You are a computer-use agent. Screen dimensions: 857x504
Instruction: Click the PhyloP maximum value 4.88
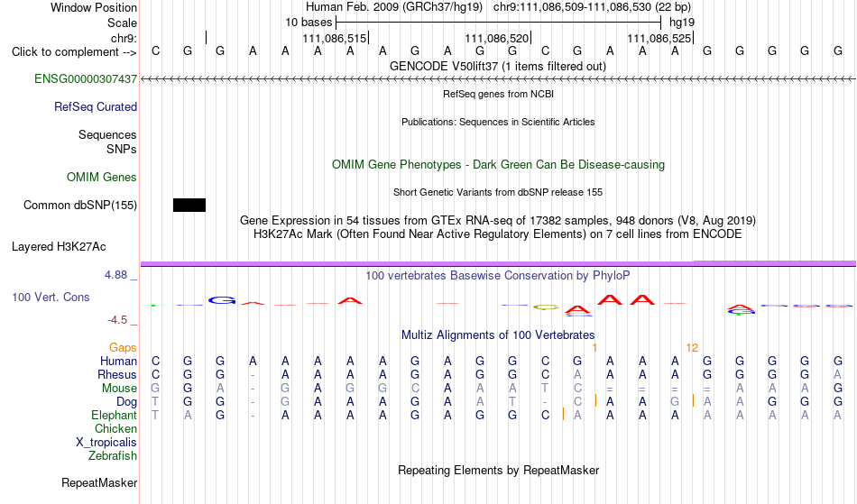coord(115,275)
